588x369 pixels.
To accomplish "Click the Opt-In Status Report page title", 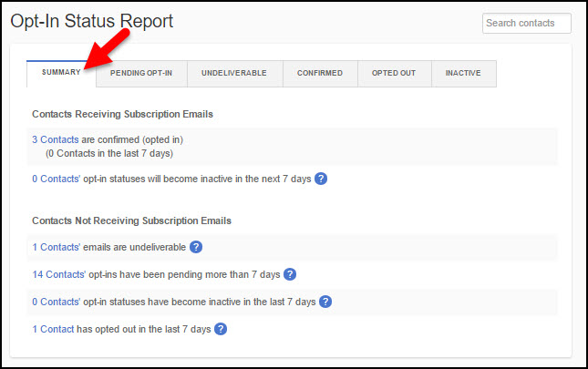I will coord(91,21).
